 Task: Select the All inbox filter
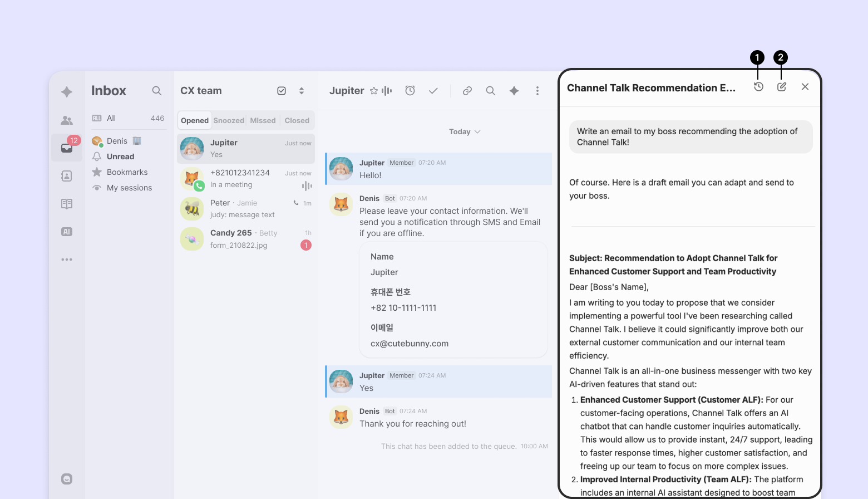pyautogui.click(x=128, y=118)
